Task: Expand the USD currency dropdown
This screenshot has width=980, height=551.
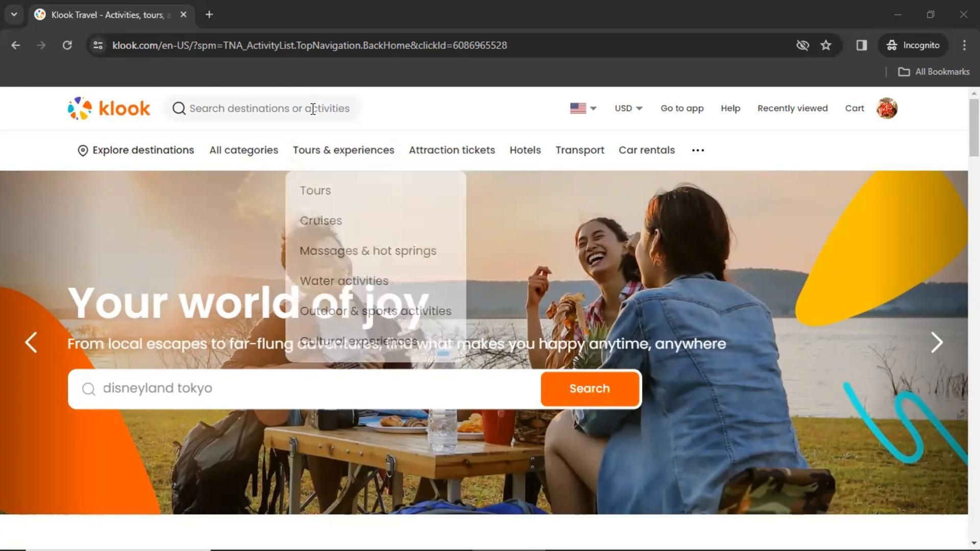Action: tap(628, 108)
